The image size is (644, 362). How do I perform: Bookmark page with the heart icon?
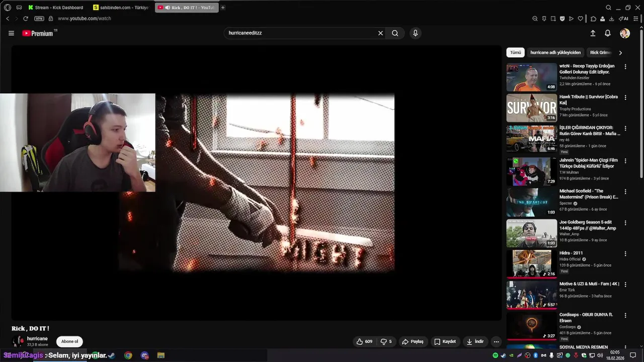pyautogui.click(x=580, y=19)
